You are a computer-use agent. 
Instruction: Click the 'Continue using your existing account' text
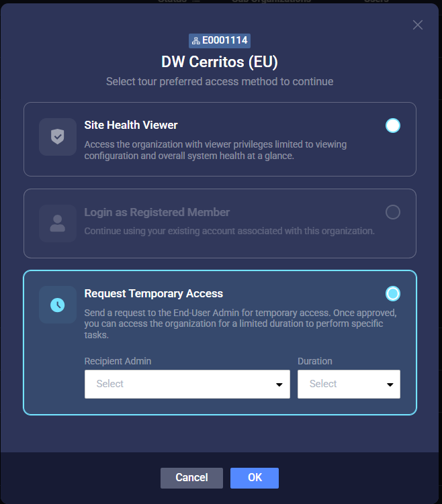click(x=229, y=231)
